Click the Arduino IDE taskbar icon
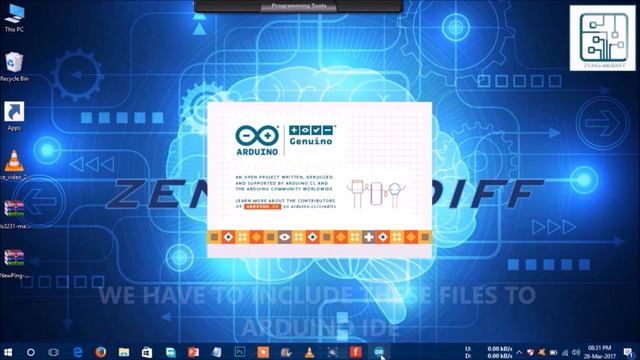The image size is (640, 360). pyautogui.click(x=379, y=351)
